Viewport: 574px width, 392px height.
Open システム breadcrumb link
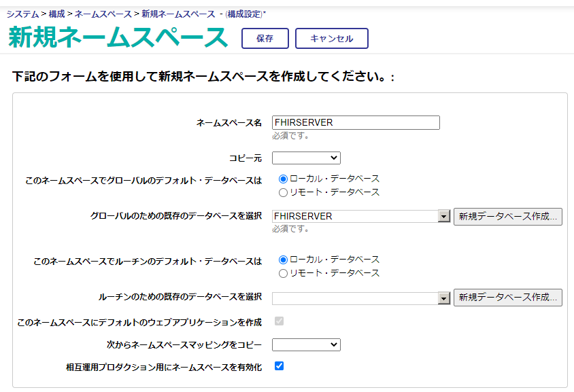coord(22,14)
